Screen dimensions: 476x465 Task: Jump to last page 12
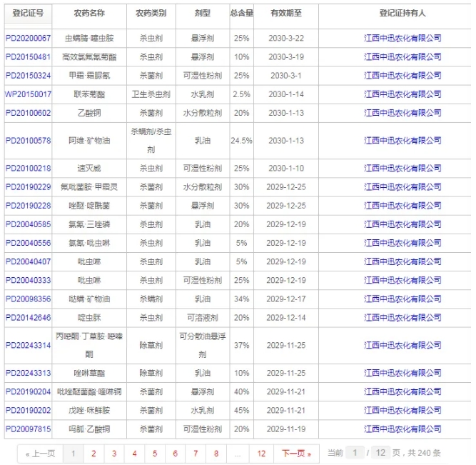[x=261, y=454]
